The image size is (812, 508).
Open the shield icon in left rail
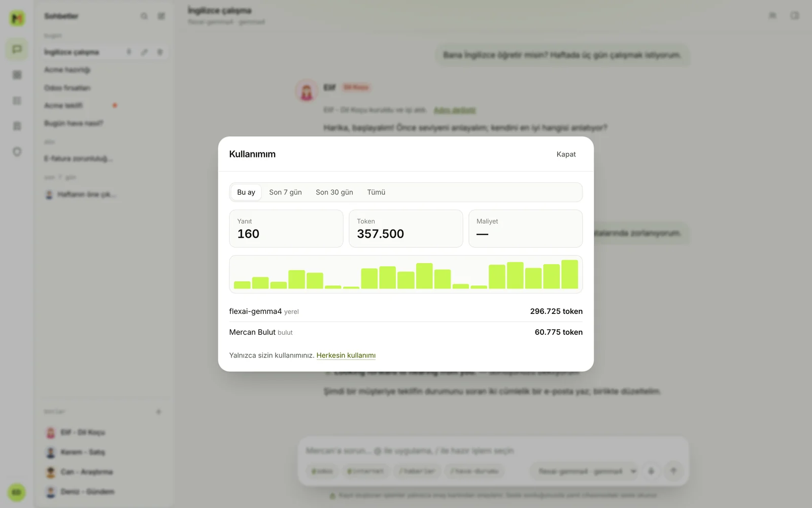pos(17,151)
